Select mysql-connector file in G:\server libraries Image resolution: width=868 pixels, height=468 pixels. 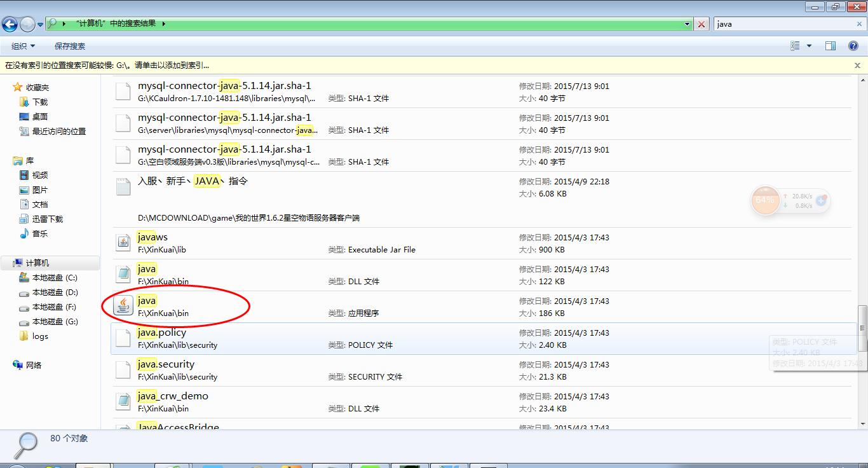tap(482, 123)
